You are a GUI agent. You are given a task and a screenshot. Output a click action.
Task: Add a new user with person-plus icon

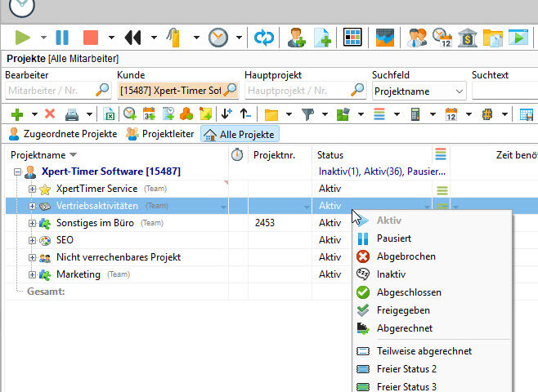click(297, 37)
